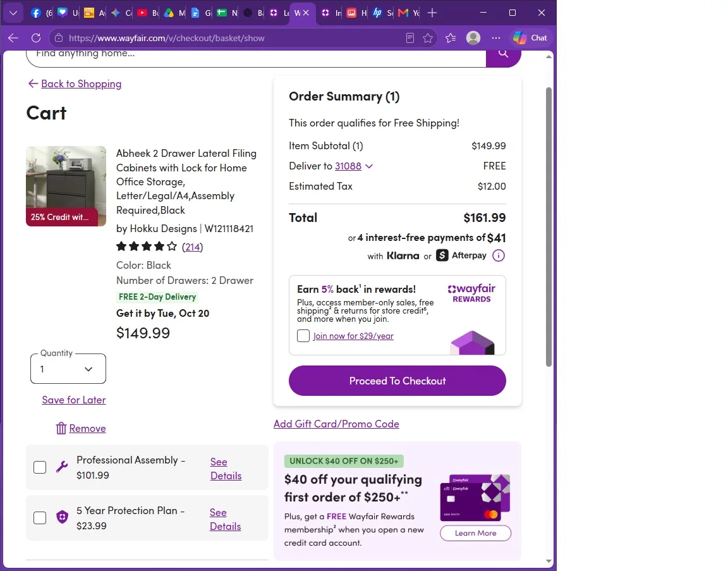
Task: Open the browser profile menu
Action: [x=473, y=38]
